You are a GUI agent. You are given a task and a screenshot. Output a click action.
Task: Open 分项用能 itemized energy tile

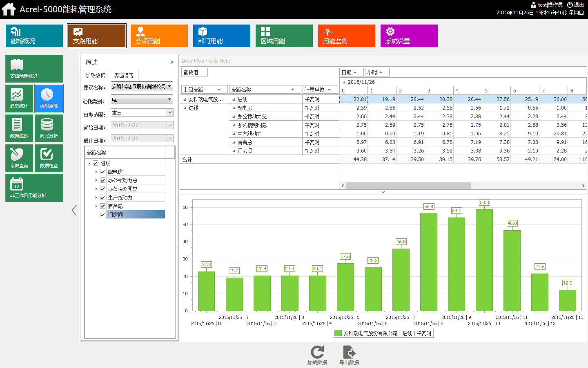coord(159,36)
